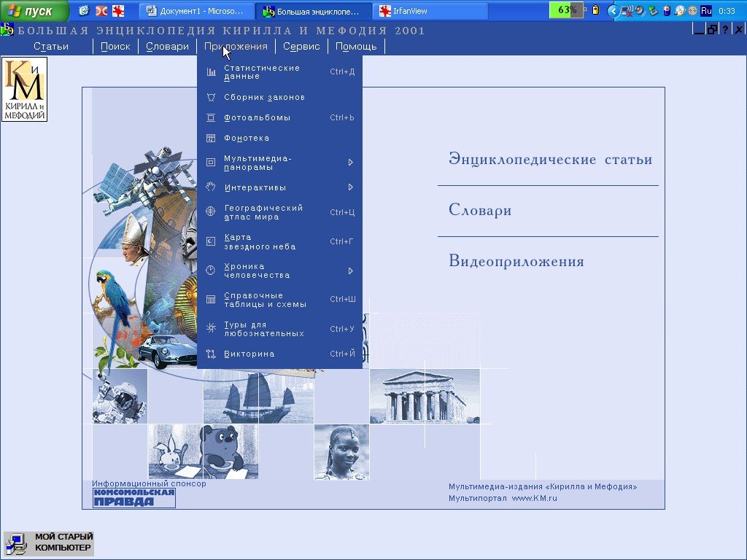Click the Сборник законов menu icon
Viewport: 747px width, 560px height.
tap(211, 97)
